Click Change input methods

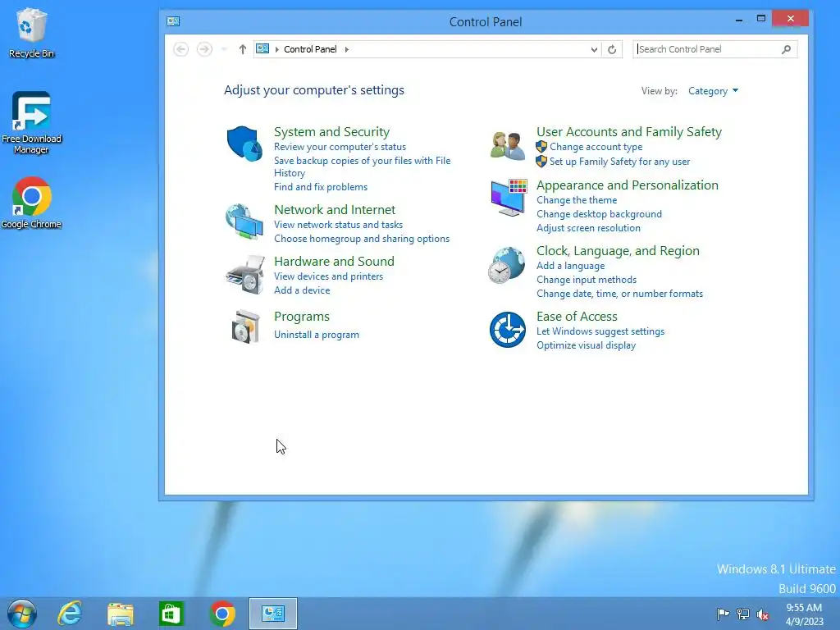[586, 280]
